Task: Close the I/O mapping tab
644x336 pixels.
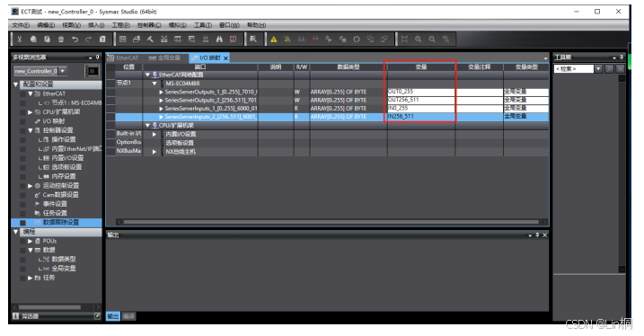Action: (225, 58)
